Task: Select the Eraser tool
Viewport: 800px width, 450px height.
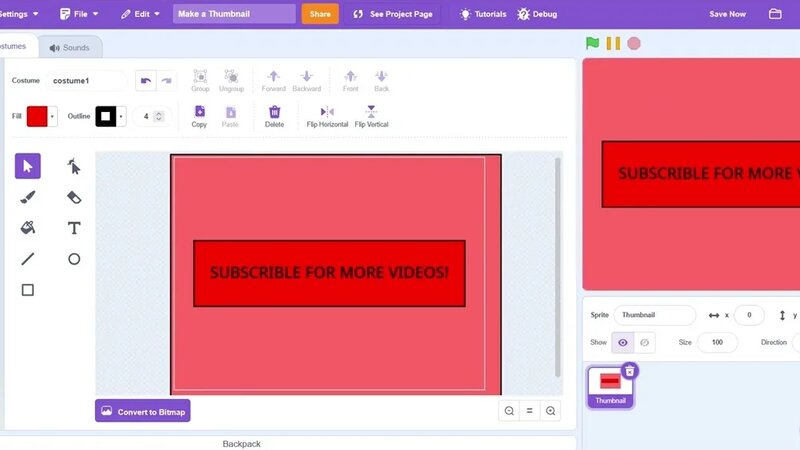Action: point(74,197)
